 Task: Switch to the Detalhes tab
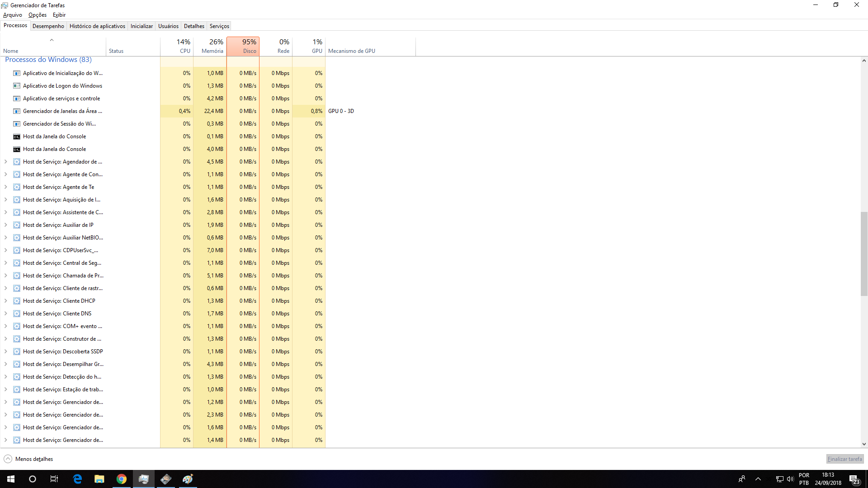click(194, 26)
